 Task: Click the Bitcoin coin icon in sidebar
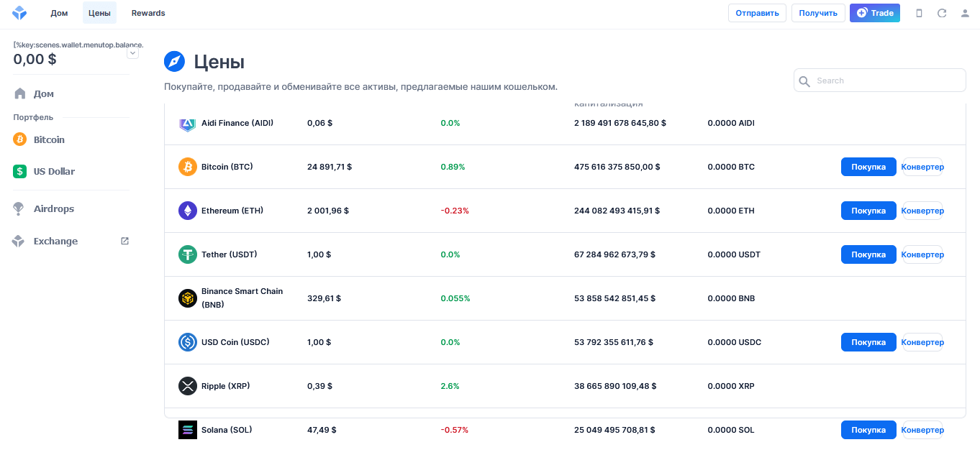pos(20,139)
